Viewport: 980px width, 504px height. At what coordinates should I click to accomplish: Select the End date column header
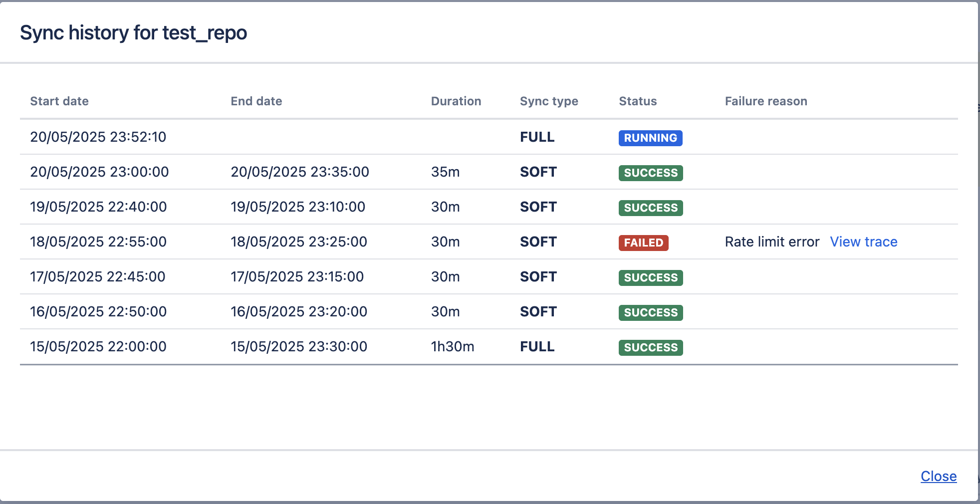click(x=256, y=101)
